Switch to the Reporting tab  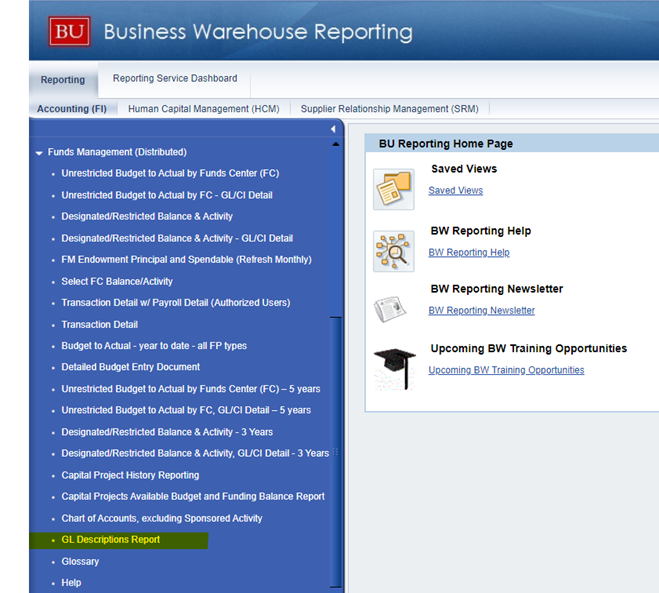(x=63, y=80)
